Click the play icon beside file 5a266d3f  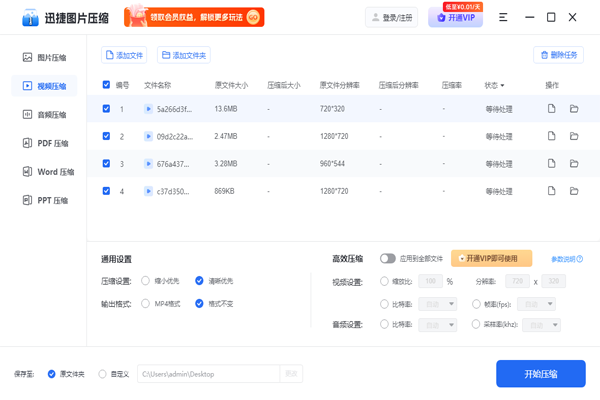(x=149, y=108)
